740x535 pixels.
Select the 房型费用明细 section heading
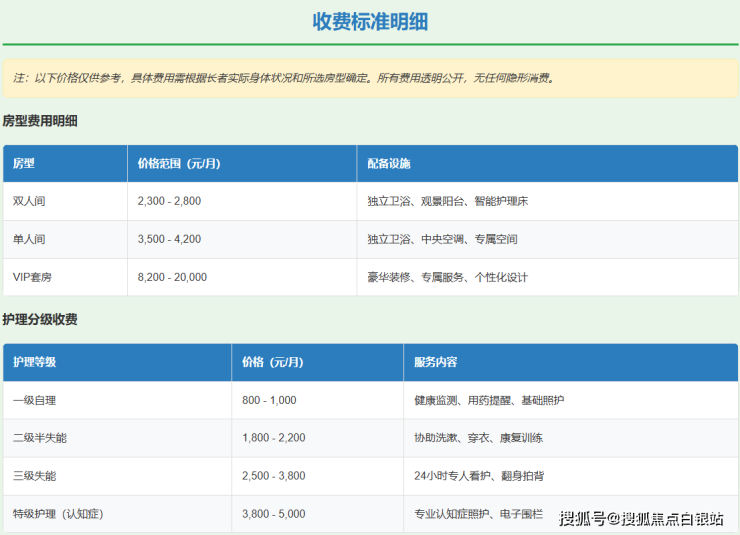tap(40, 121)
